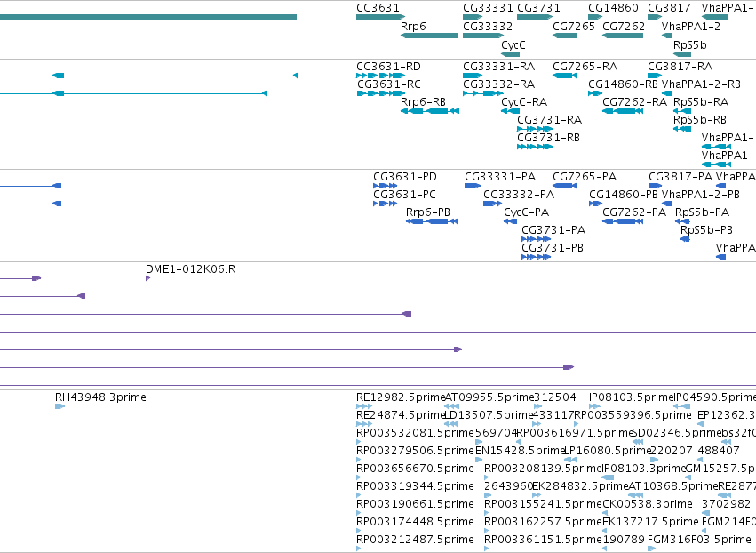Screen dimensions: 756x553
Task: Click transcript CG3731-RA
Action: pyautogui.click(x=550, y=120)
